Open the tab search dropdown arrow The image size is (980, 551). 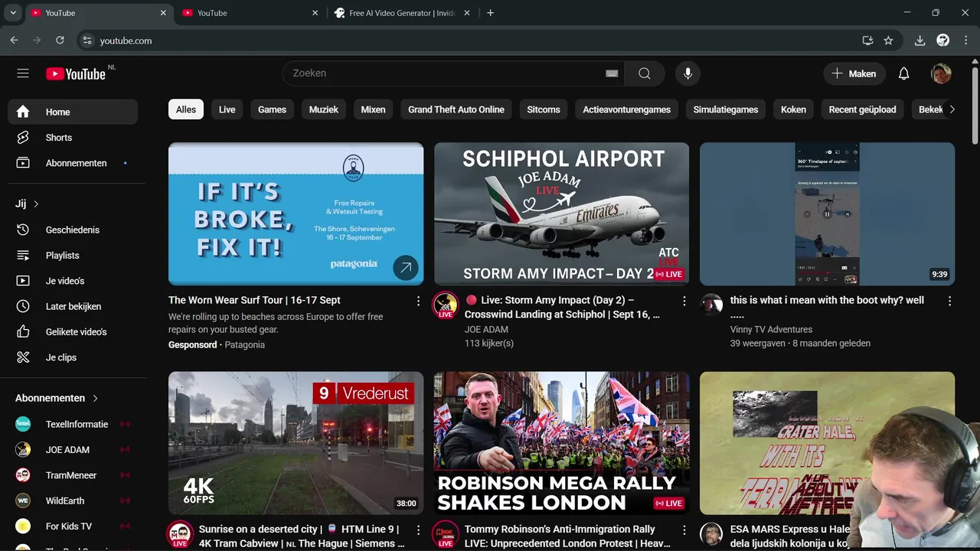click(13, 13)
